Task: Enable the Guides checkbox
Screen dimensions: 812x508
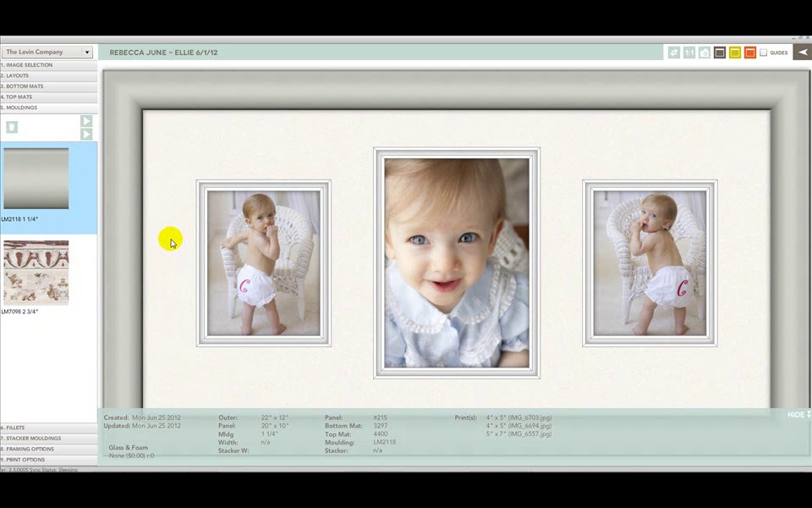Action: coord(764,52)
